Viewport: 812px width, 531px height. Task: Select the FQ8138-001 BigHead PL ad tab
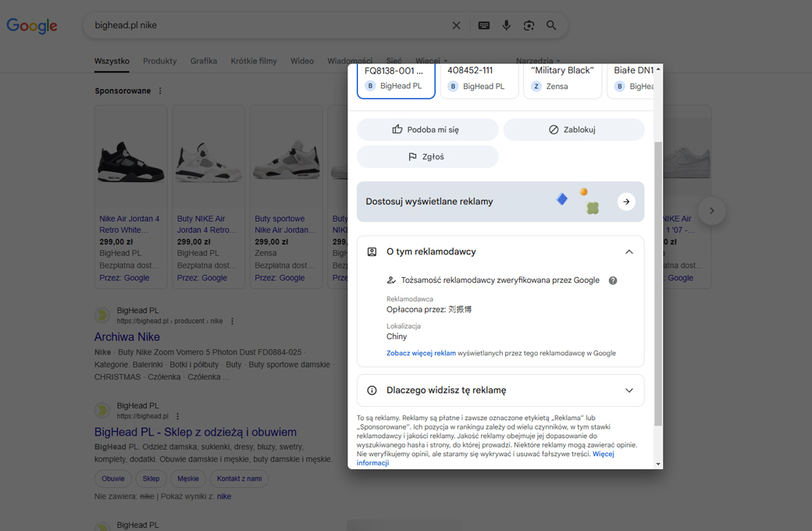click(396, 80)
